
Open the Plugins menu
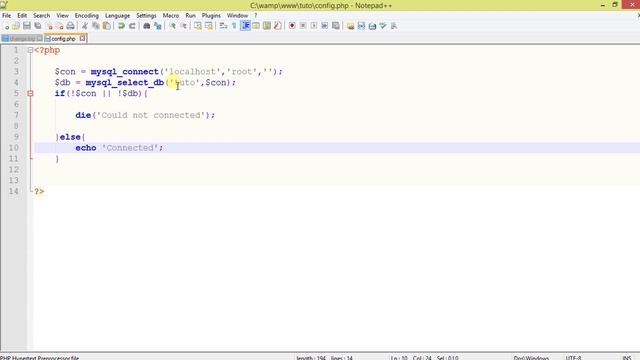(211, 16)
